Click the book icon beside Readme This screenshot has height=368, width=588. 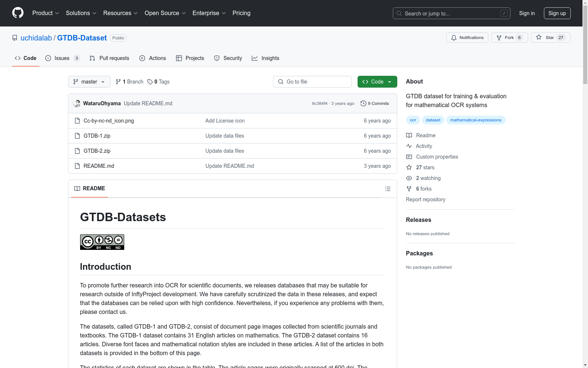point(409,135)
